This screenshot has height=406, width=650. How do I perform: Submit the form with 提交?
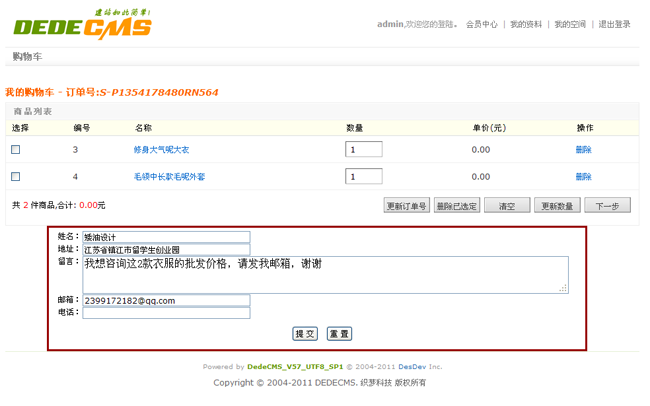305,333
